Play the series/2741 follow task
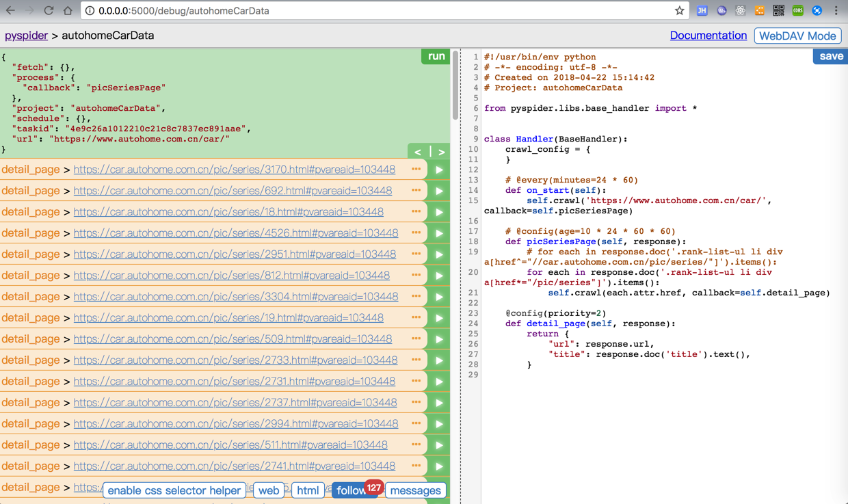The image size is (848, 504). coord(439,466)
